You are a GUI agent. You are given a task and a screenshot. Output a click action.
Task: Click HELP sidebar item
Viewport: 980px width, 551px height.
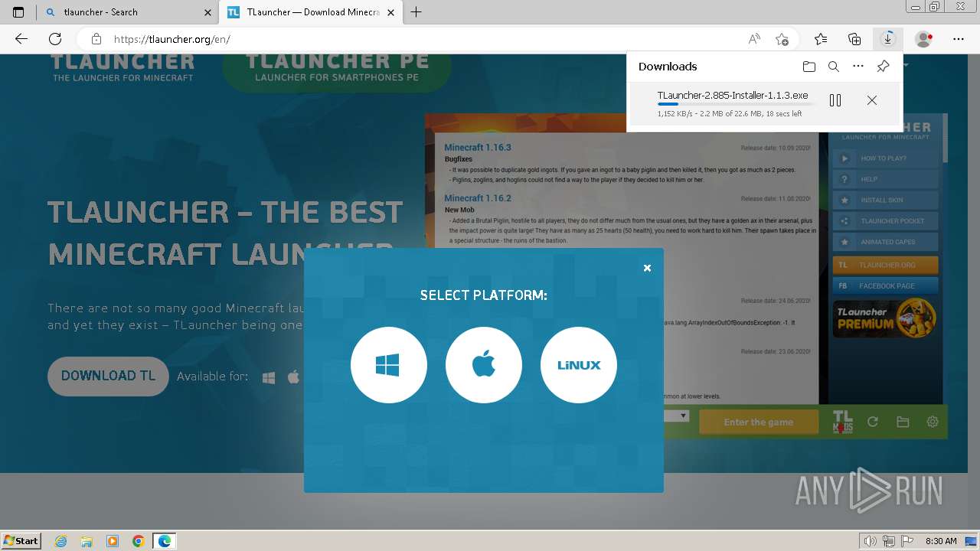[x=885, y=179]
